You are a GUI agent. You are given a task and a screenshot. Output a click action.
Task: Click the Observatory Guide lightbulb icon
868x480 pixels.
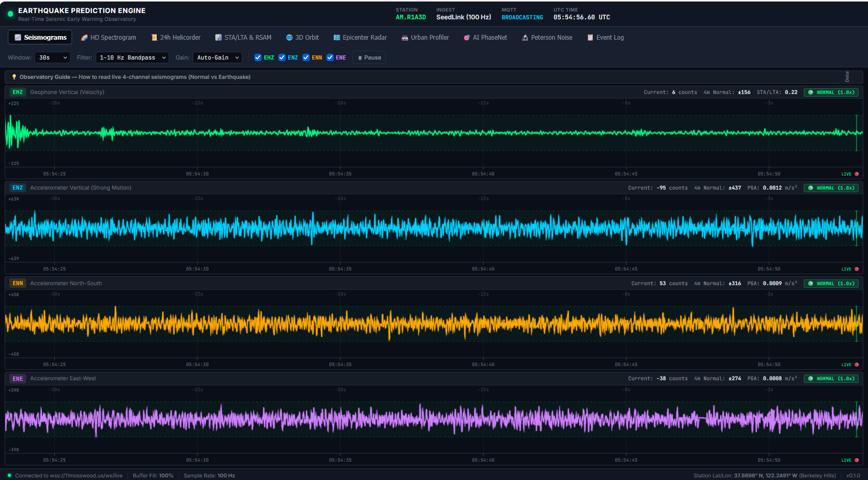coord(14,77)
